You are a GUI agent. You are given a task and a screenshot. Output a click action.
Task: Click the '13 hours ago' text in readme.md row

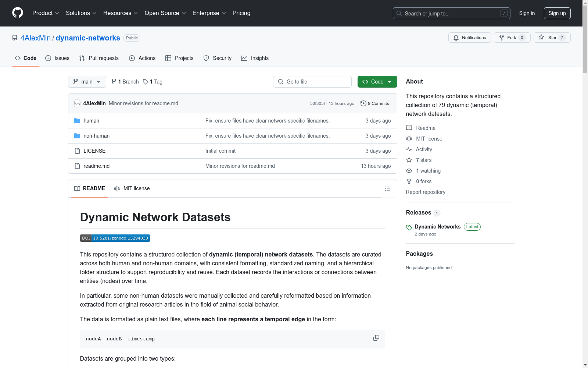[376, 166]
